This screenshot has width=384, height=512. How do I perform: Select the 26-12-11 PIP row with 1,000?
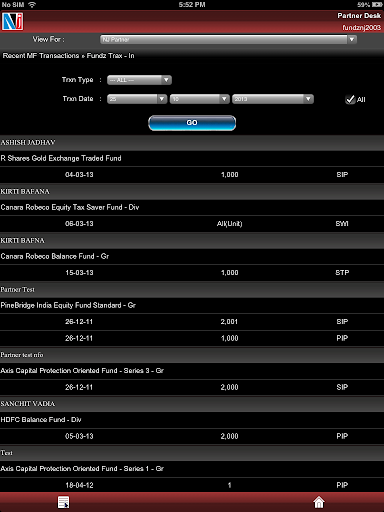pyautogui.click(x=192, y=338)
